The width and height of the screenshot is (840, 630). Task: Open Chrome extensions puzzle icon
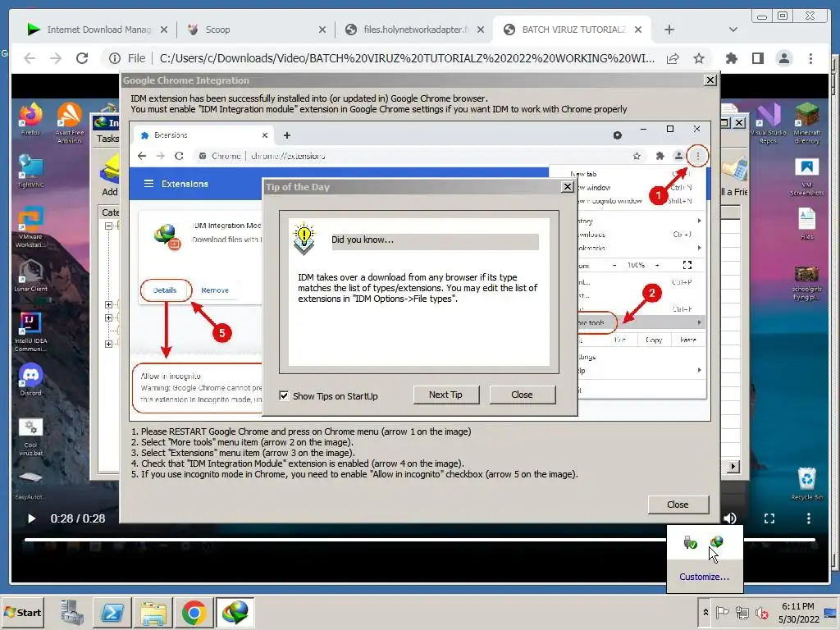tap(731, 58)
